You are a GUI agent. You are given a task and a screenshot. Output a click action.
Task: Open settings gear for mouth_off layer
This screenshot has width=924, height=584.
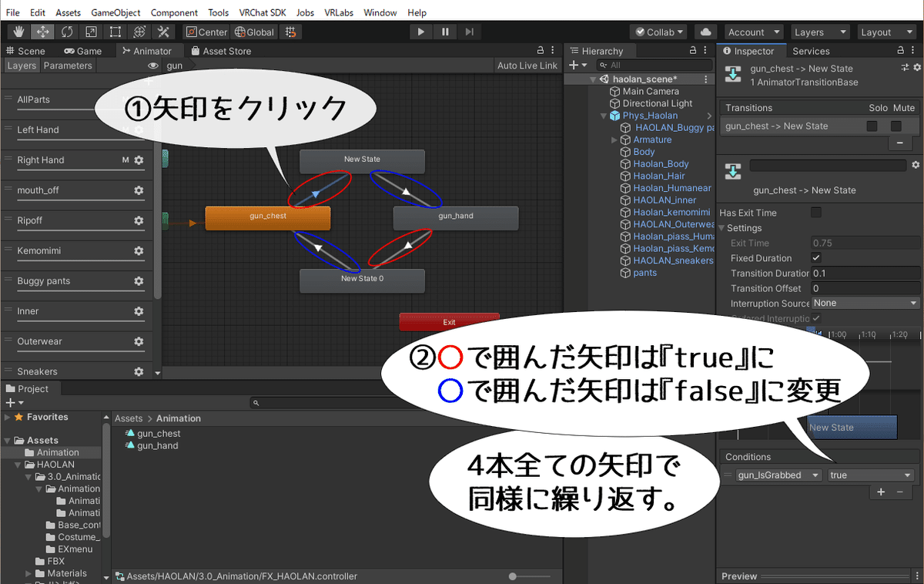click(x=139, y=190)
